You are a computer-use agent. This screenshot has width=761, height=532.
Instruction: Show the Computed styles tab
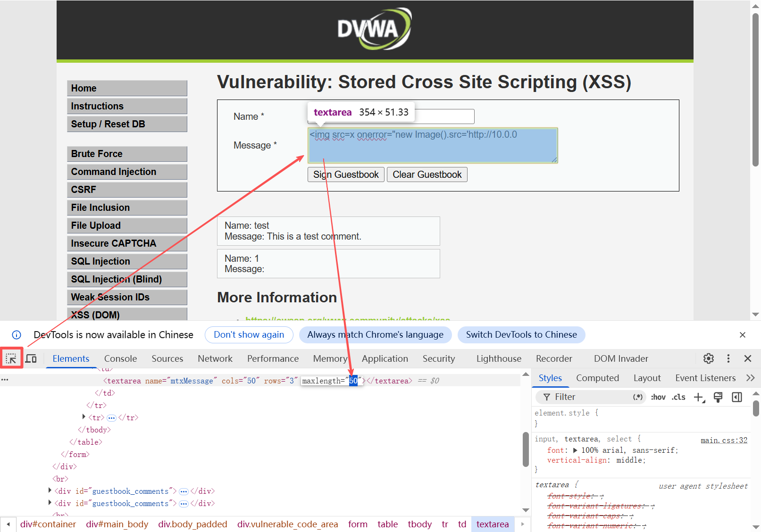[x=597, y=378]
